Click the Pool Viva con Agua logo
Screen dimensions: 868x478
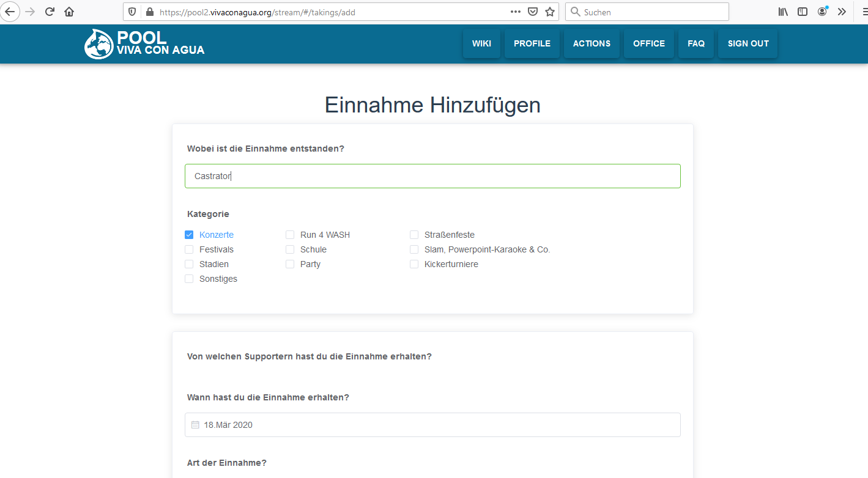click(144, 44)
